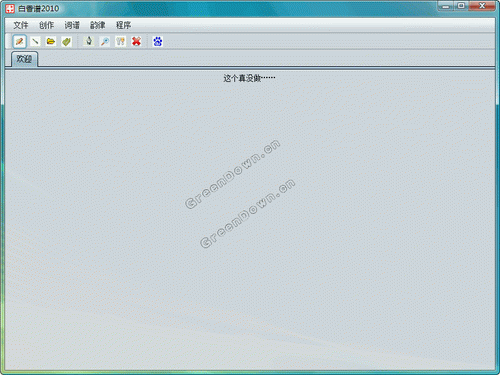The image size is (500, 375).
Task: Maximize the 白香谱2010 window
Action: (461, 6)
